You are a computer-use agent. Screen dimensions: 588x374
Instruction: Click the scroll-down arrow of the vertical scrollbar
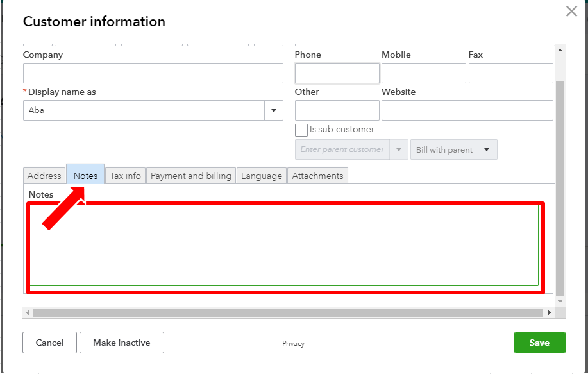pyautogui.click(x=560, y=301)
